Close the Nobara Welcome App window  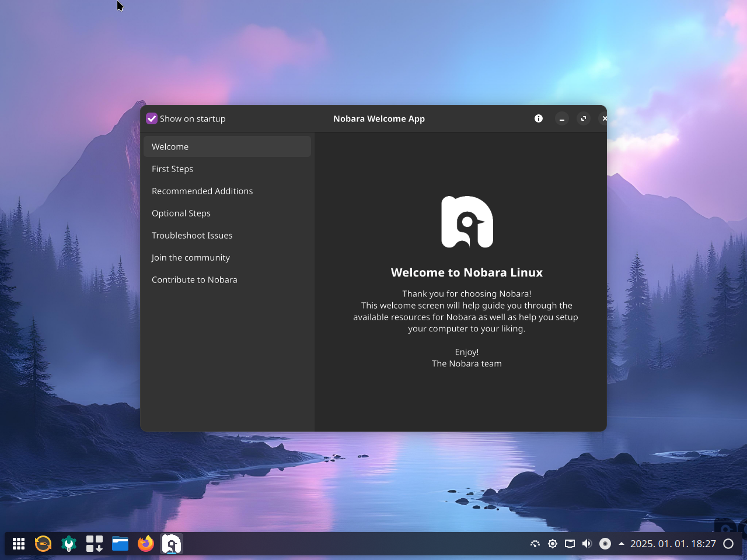point(604,118)
